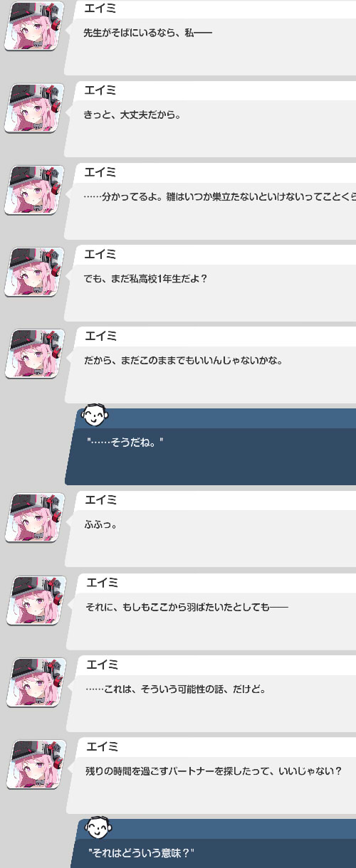Click the エイミ name label above '残りの時間を過ごす'

click(102, 746)
